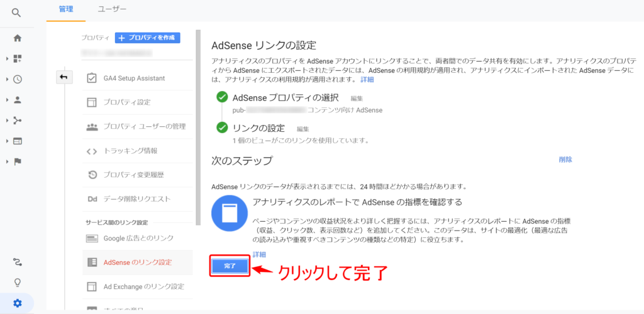Image resolution: width=644 pixels, height=314 pixels.
Task: Expand the Behavior section arrow
Action: pyautogui.click(x=8, y=141)
